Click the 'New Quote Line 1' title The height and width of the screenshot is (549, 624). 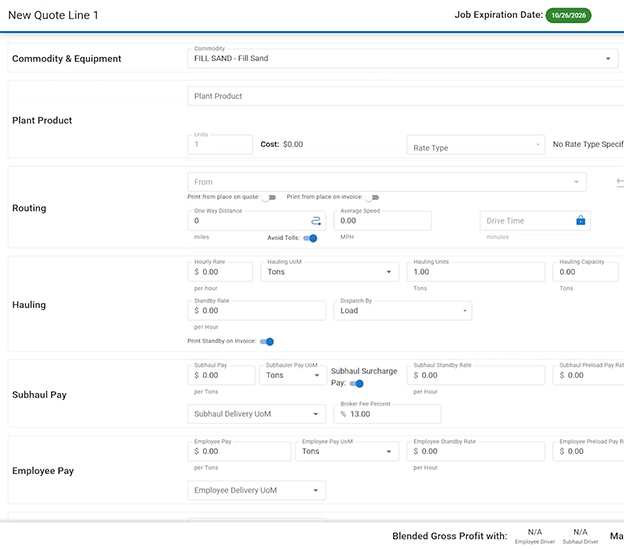tap(53, 15)
